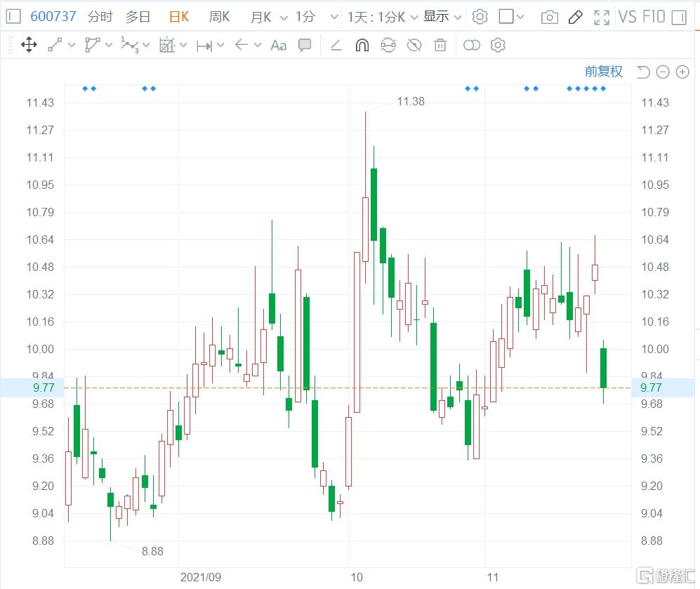The width and height of the screenshot is (700, 589).
Task: Click 2021/09 date axis label
Action: tap(200, 577)
